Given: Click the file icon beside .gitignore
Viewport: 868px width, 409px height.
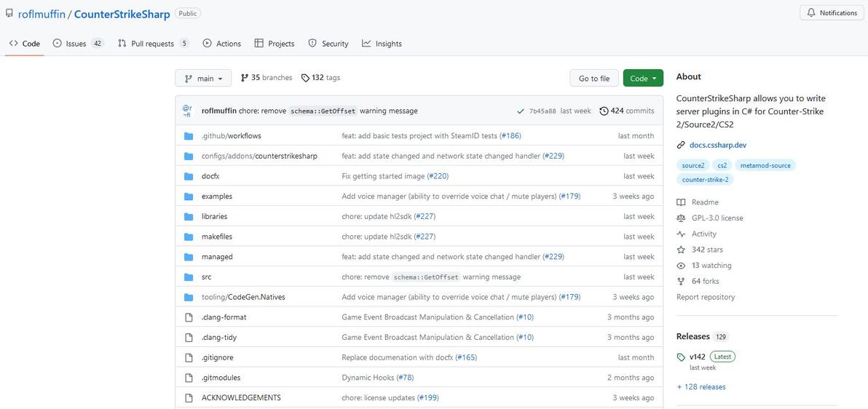Looking at the screenshot, I should (189, 357).
